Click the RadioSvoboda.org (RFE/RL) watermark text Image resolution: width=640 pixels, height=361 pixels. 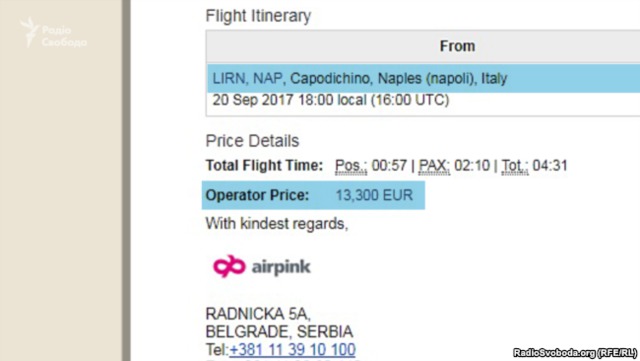(x=575, y=352)
